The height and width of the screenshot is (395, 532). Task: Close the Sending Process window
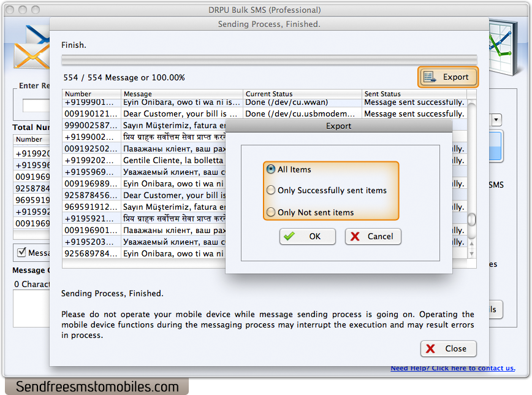pos(448,349)
